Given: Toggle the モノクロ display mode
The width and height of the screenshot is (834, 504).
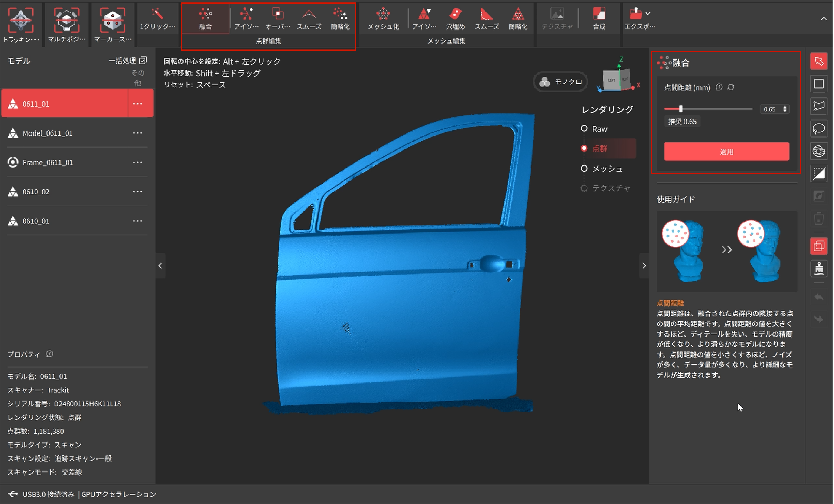Looking at the screenshot, I should coord(561,82).
